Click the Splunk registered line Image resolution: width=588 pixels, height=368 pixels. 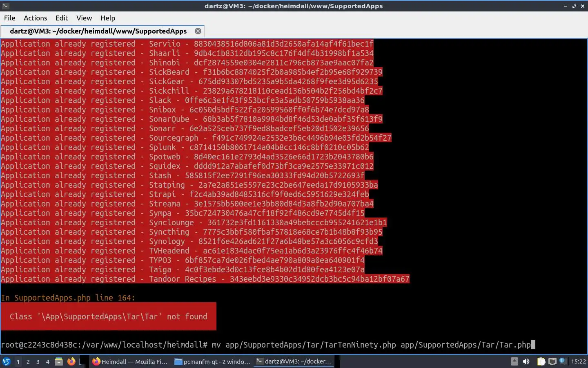point(185,147)
